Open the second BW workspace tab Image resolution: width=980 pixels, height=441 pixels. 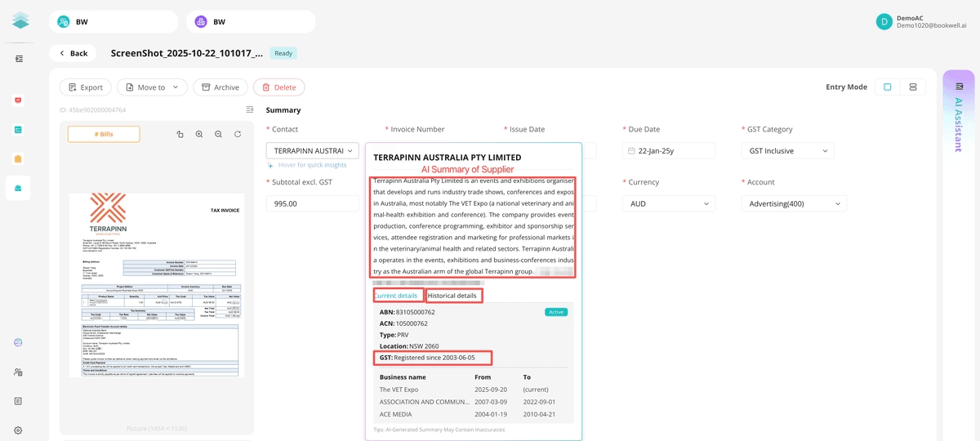(x=251, y=22)
